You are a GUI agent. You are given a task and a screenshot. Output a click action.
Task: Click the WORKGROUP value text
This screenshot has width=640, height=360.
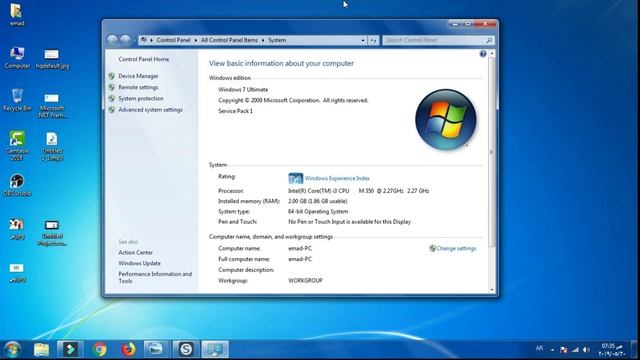tap(305, 280)
